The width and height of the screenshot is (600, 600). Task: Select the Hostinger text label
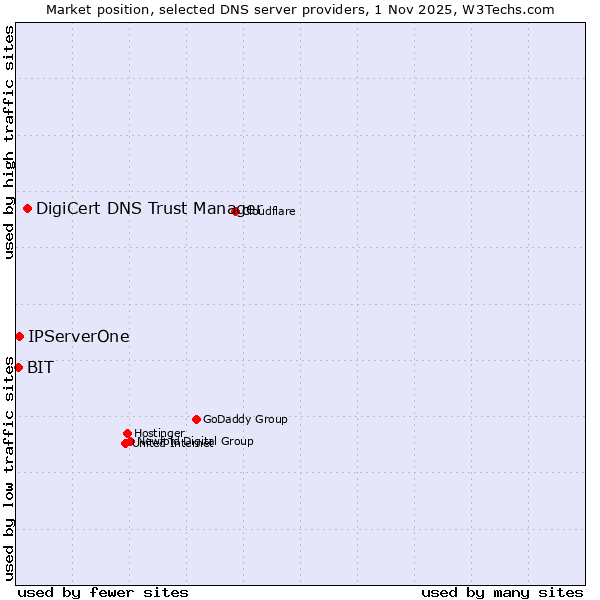(159, 433)
